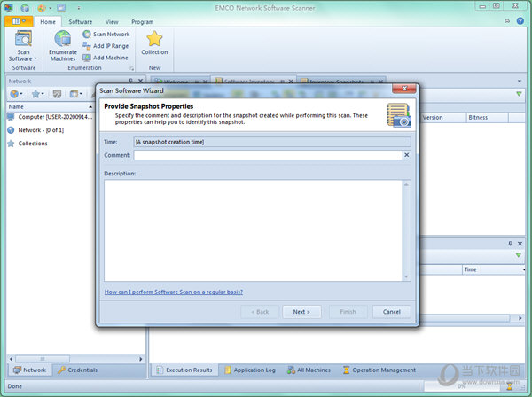Select the Computer [USER-20200914... tree item
This screenshot has width=532, height=397.
pyautogui.click(x=50, y=117)
